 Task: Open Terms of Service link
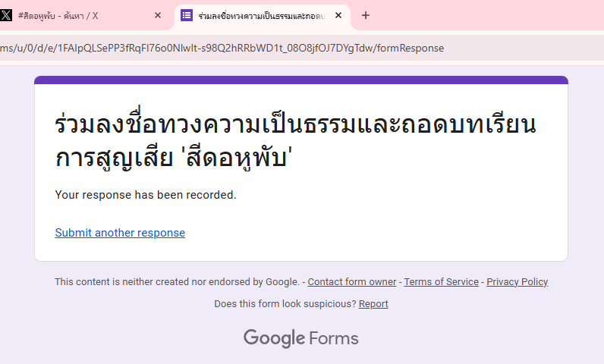[x=441, y=282]
